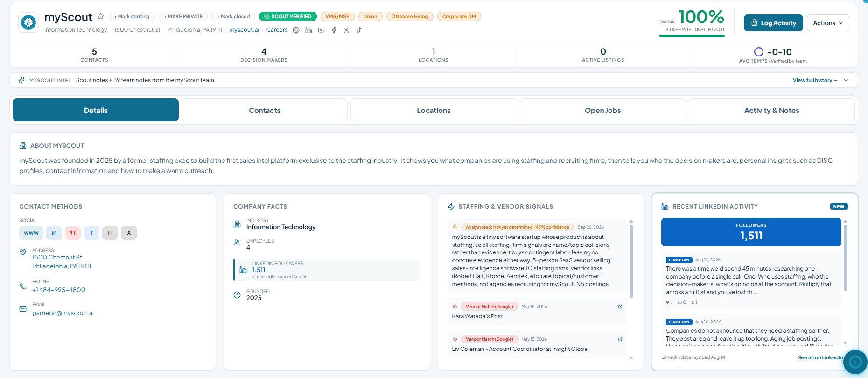868x378 pixels.
Task: Click the Union tag
Action: (371, 16)
